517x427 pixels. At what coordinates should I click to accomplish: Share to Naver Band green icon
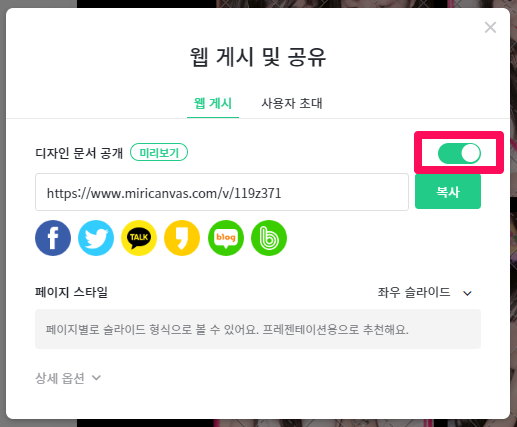[x=269, y=238]
